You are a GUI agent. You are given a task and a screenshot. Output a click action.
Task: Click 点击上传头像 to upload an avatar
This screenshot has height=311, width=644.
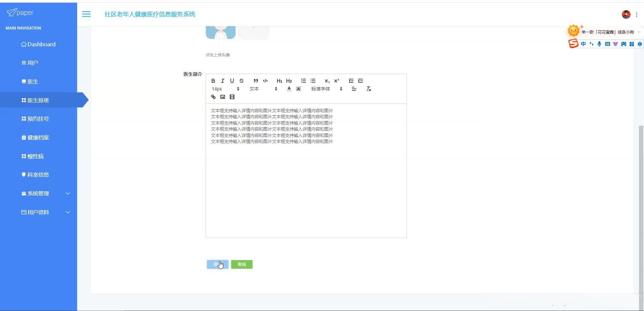pyautogui.click(x=217, y=55)
